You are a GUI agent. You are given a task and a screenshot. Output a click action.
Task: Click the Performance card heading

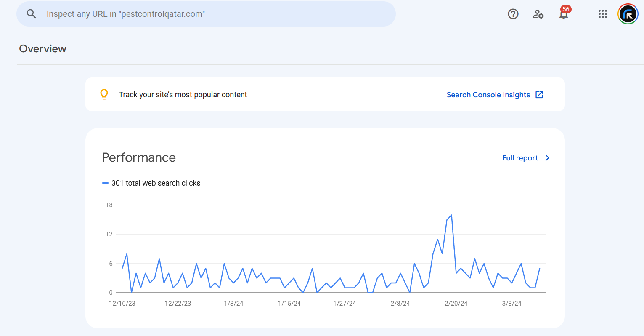[x=139, y=157]
